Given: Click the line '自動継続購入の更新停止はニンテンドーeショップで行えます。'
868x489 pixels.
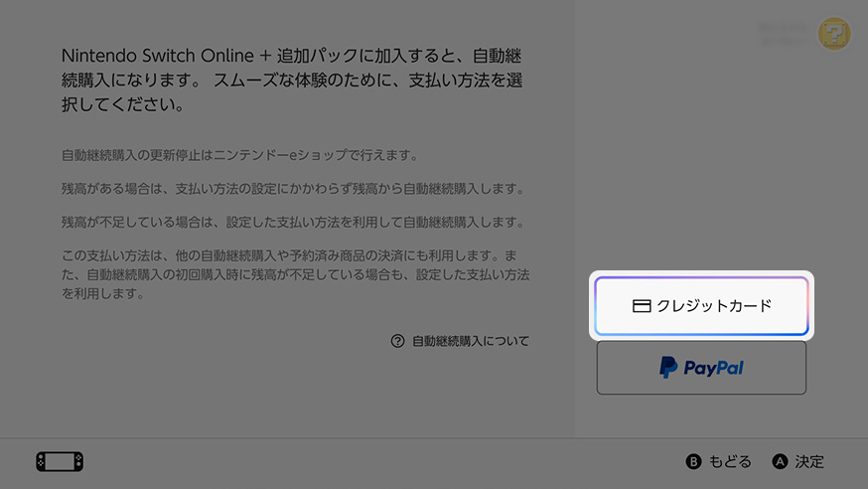Looking at the screenshot, I should [x=240, y=155].
